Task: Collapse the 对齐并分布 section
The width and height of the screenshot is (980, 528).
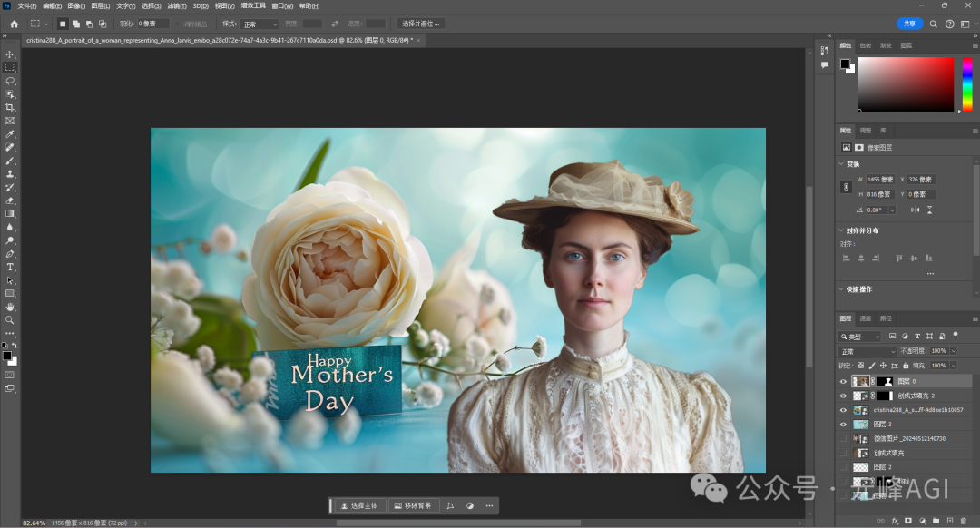Action: (841, 230)
